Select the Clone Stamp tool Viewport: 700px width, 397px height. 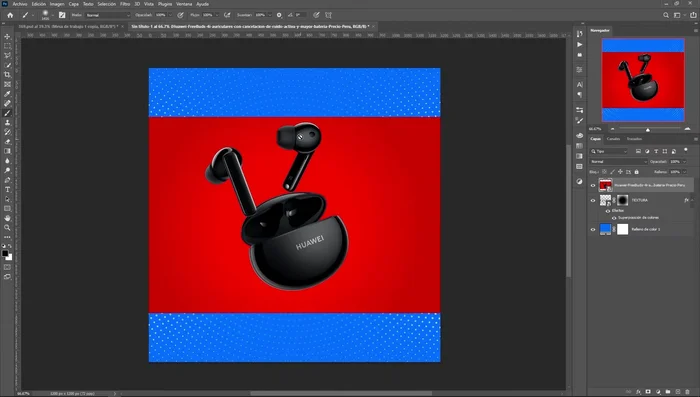coord(7,122)
